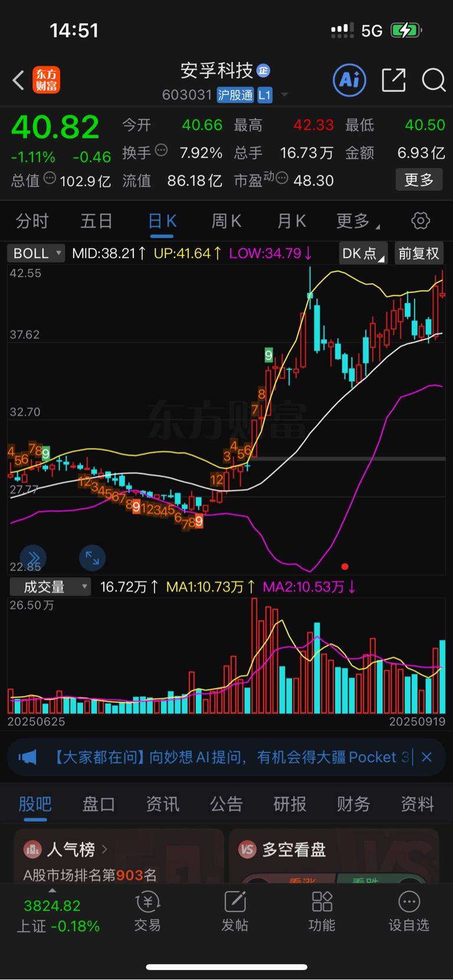Image resolution: width=453 pixels, height=980 pixels.
Task: Tap the 沪股通 badge
Action: (x=235, y=95)
